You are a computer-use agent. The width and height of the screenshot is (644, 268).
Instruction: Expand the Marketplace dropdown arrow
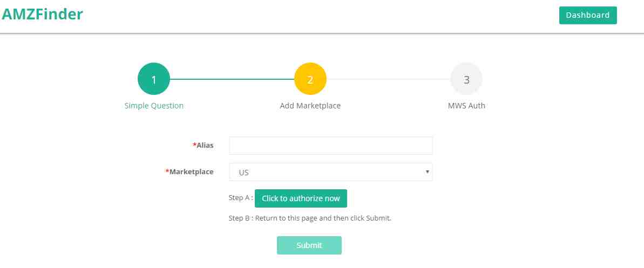(427, 171)
